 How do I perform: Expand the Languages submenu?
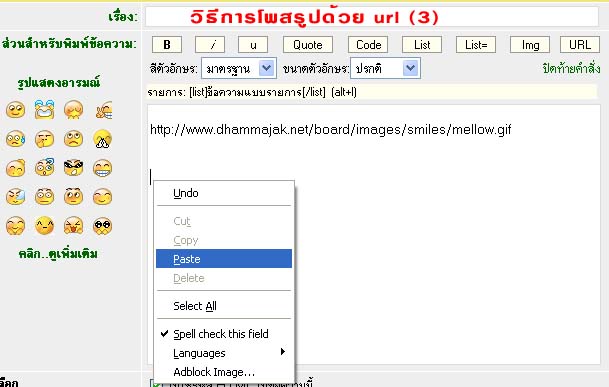[x=223, y=353]
